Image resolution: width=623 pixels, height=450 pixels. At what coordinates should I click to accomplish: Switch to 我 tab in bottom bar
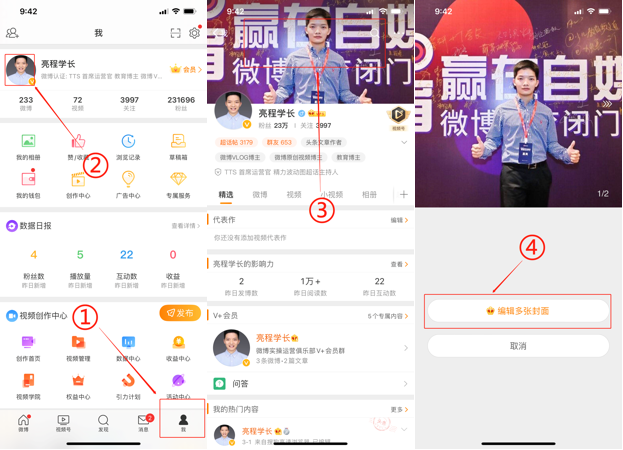pyautogui.click(x=182, y=422)
